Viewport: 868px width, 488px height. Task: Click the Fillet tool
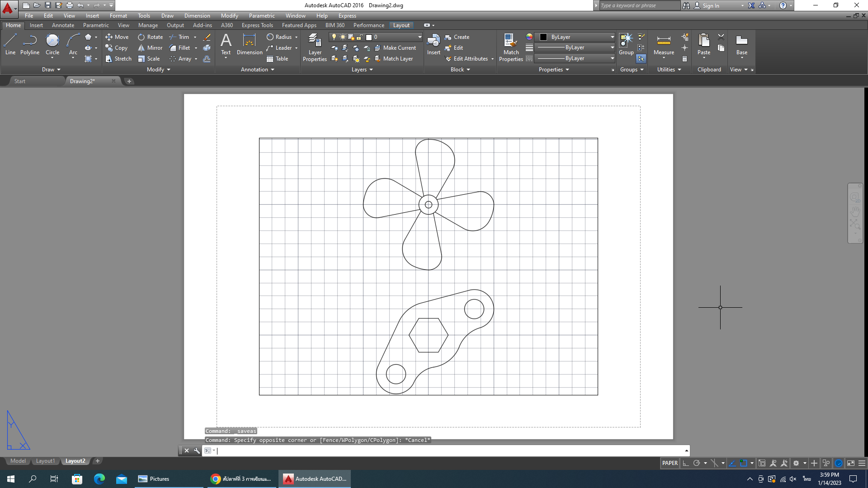[179, 48]
